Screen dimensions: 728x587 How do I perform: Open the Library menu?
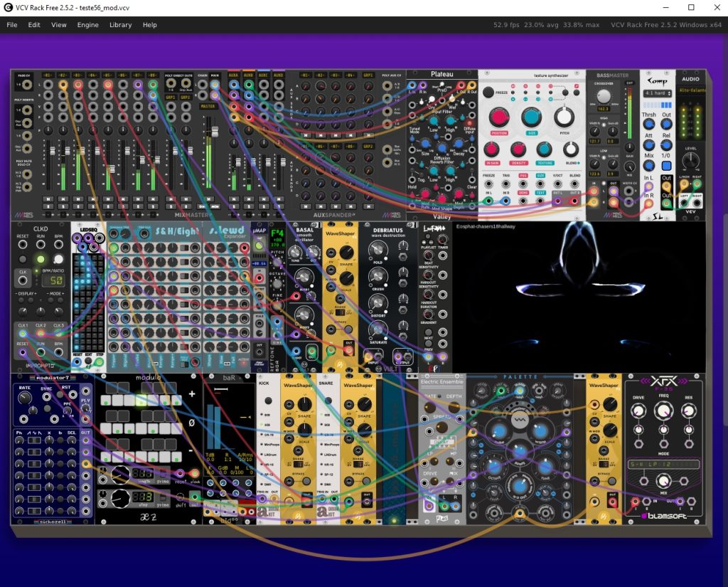[121, 25]
